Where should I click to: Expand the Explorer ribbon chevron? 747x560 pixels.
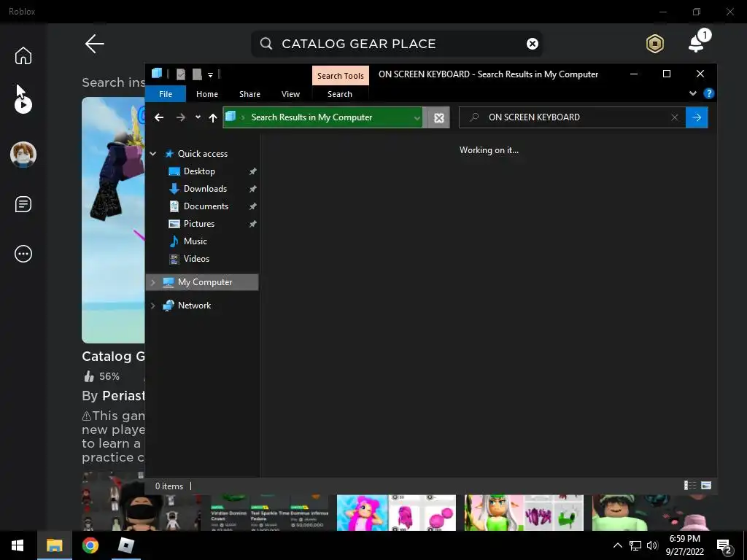pos(693,93)
